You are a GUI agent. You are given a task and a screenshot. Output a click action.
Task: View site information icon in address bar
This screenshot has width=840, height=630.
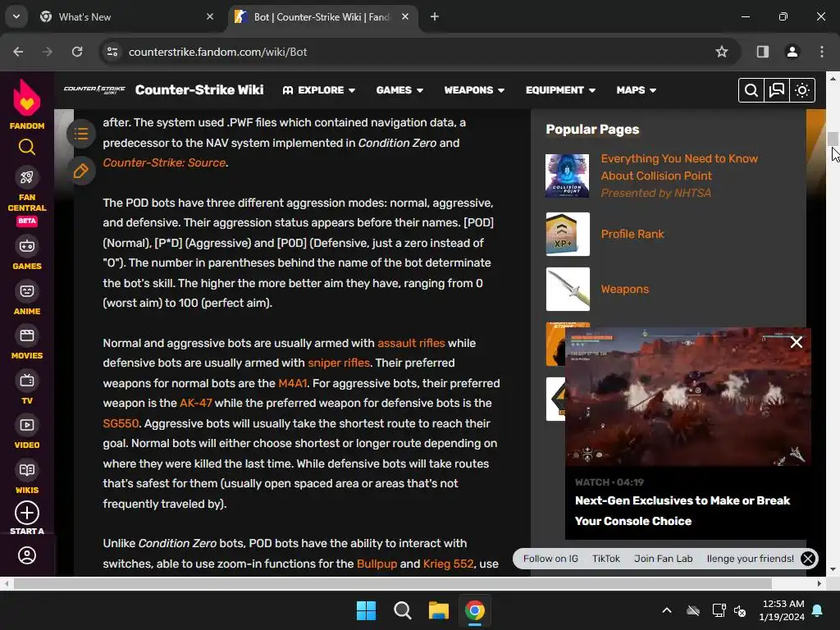[x=112, y=52]
